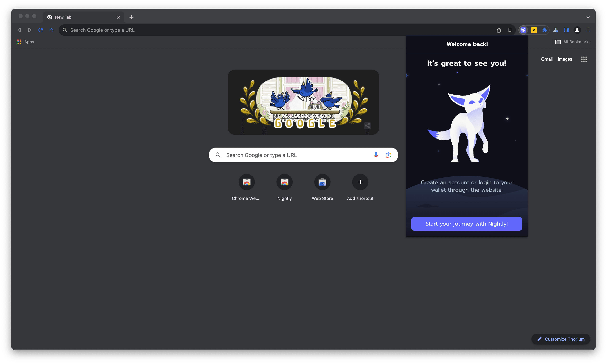Viewport: 607px width, 364px height.
Task: Expand the tab search dropdown chevron
Action: tap(588, 17)
